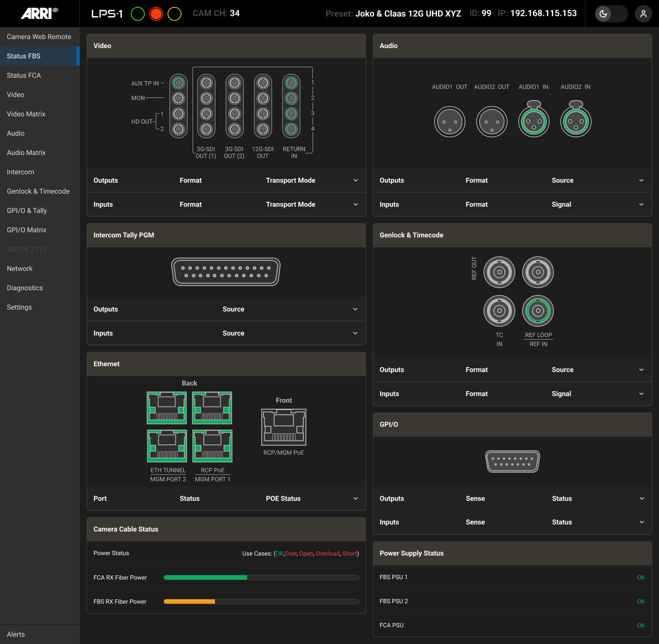Toggle dark mode switch
The width and height of the screenshot is (659, 644).
(x=611, y=14)
